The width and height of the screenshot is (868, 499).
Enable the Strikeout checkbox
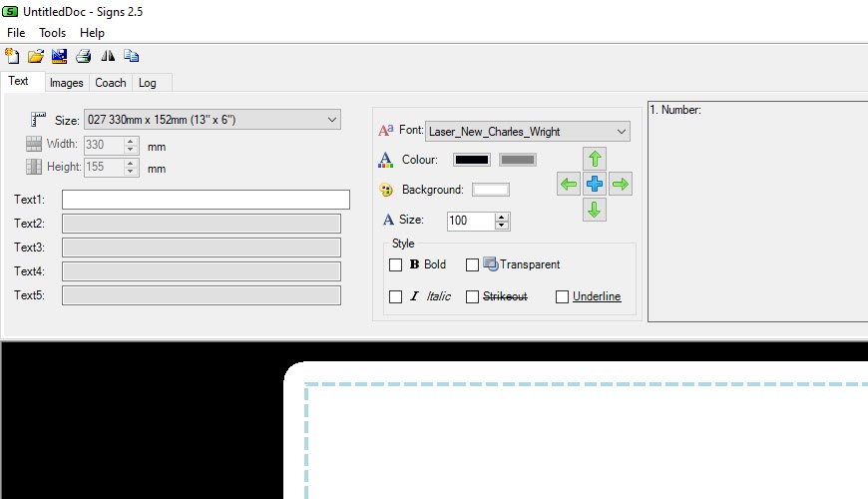472,296
